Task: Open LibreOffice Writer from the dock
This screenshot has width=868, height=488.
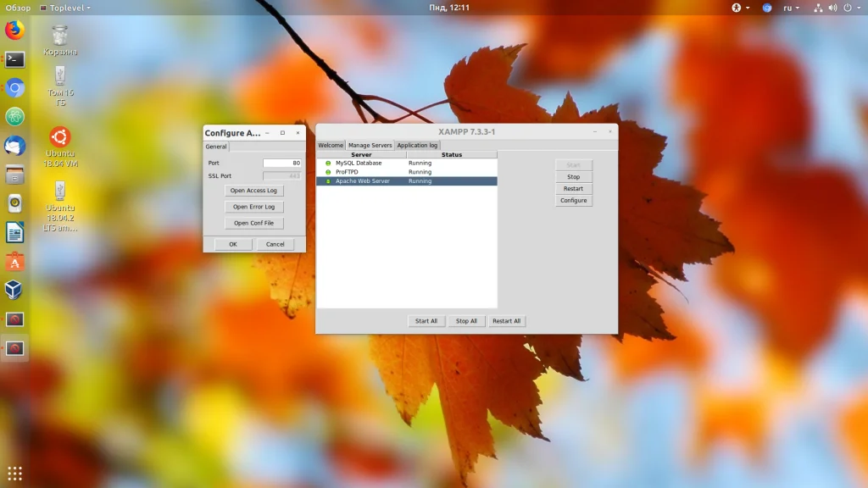Action: [x=14, y=232]
